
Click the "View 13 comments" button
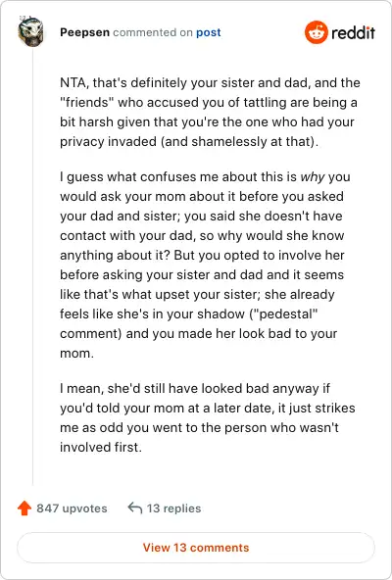point(196,548)
